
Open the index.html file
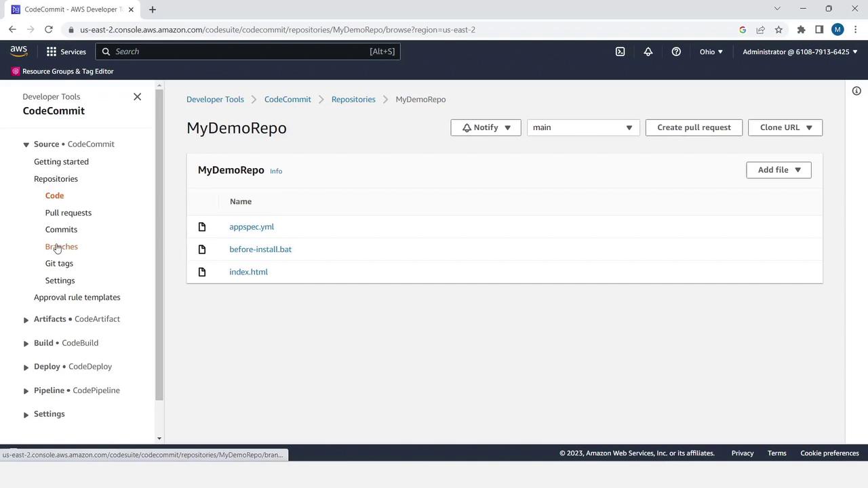click(x=248, y=272)
